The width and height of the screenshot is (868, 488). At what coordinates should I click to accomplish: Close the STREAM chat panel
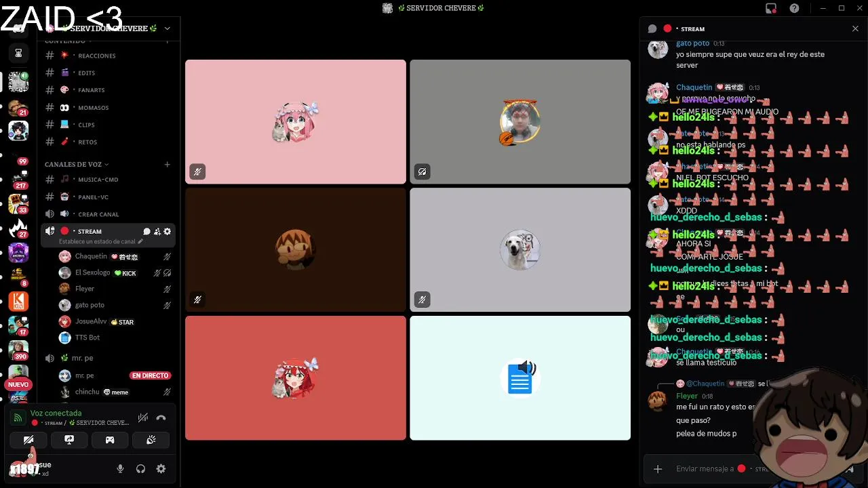(855, 28)
